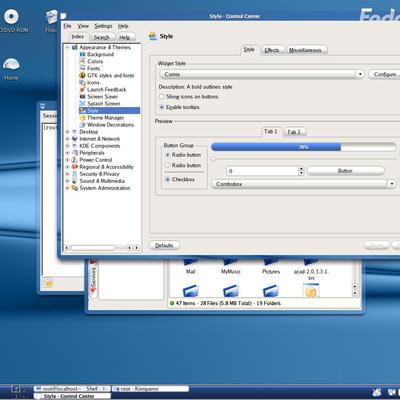Click the Sound & Multimedia icon

coord(75,181)
